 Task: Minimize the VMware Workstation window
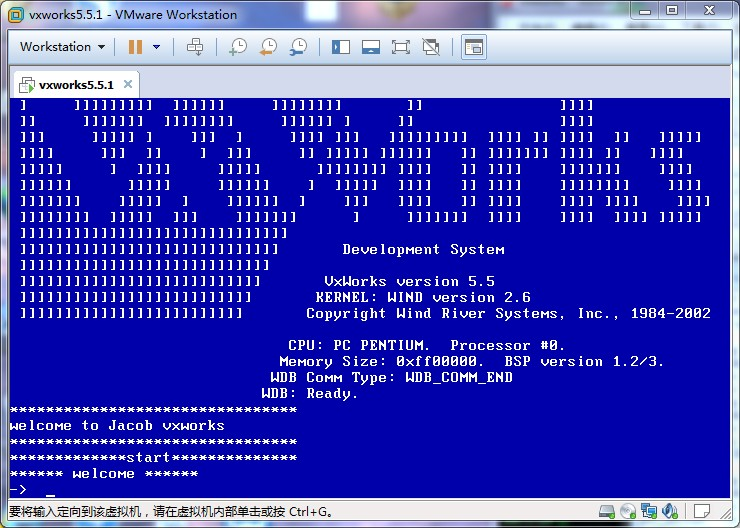[645, 10]
